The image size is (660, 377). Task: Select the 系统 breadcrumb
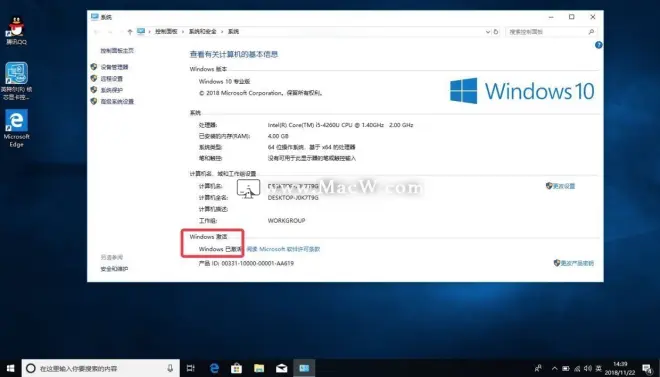234,32
